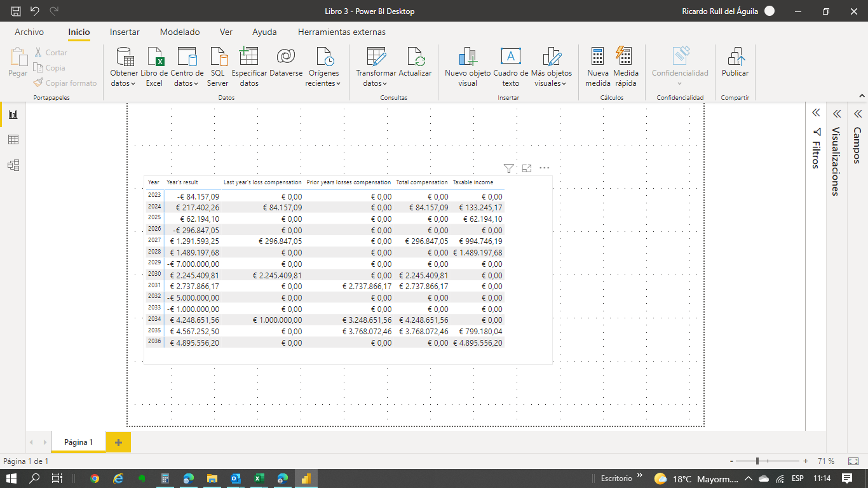Switch to the Ver ribbon tab
This screenshot has width=868, height=488.
click(226, 32)
